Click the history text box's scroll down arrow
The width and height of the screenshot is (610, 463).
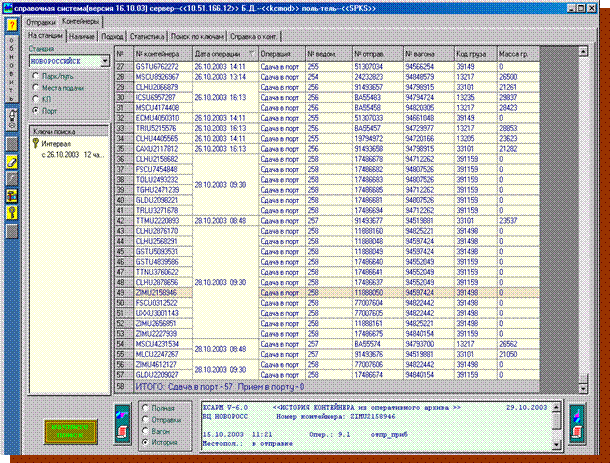click(556, 444)
